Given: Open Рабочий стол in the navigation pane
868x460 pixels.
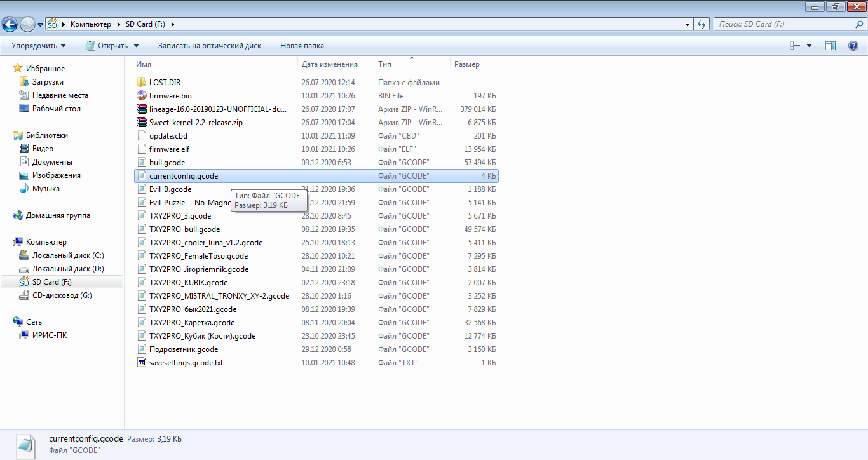Looking at the screenshot, I should (x=57, y=109).
